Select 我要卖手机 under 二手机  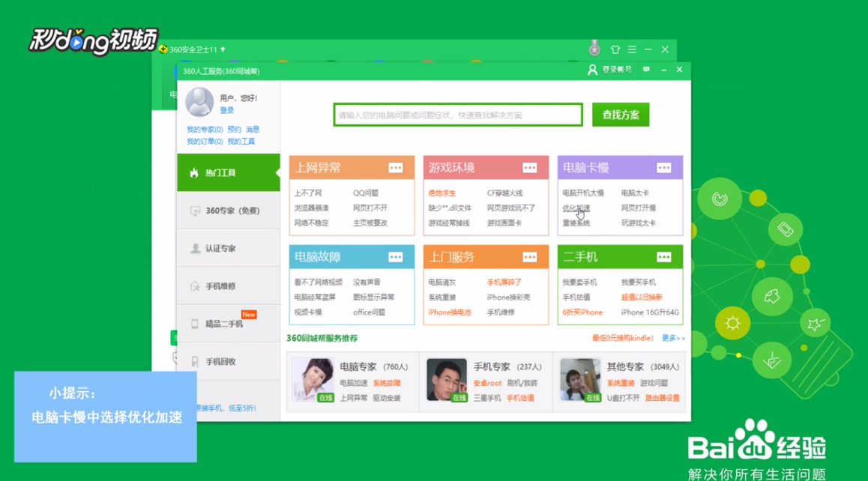[579, 282]
